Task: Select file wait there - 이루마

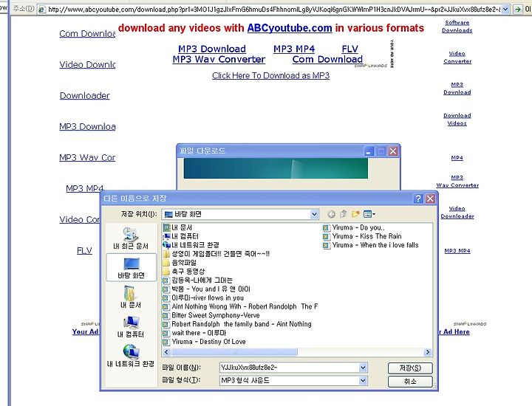Action: pos(194,333)
